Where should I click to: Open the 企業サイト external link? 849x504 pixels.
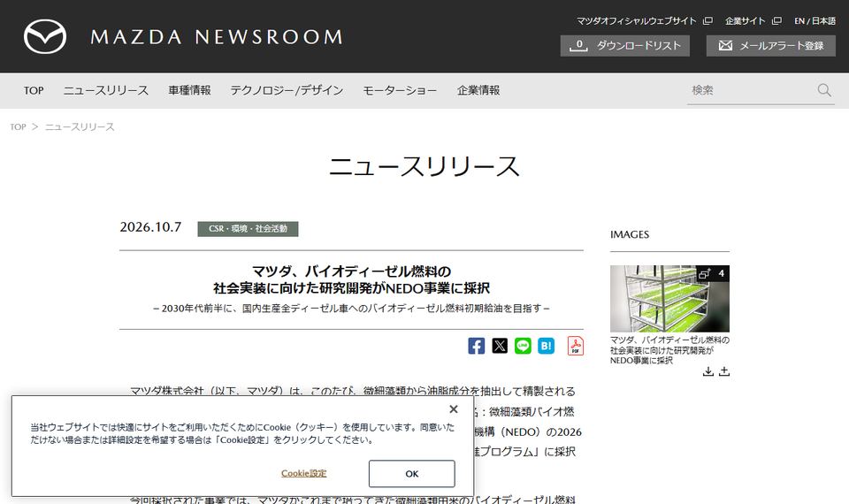tap(753, 21)
